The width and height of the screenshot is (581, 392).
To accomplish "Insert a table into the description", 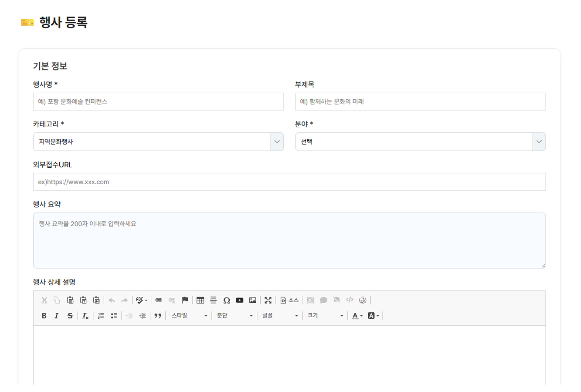I will click(x=200, y=300).
